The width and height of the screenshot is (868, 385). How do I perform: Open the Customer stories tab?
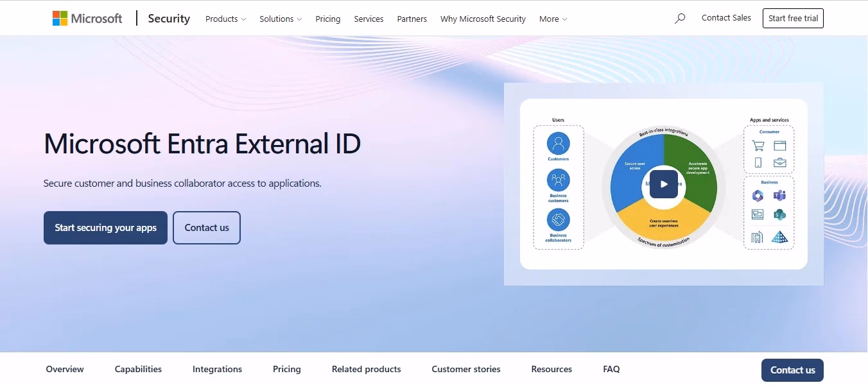click(466, 369)
